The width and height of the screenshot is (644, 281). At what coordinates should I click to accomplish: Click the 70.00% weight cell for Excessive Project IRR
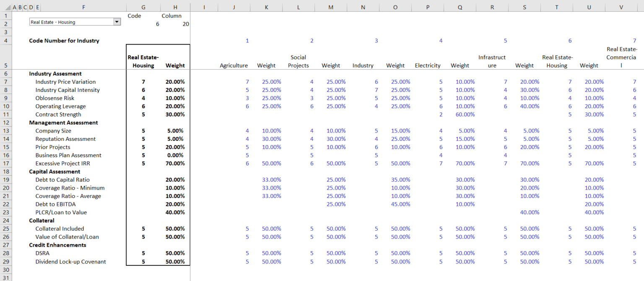tap(175, 163)
